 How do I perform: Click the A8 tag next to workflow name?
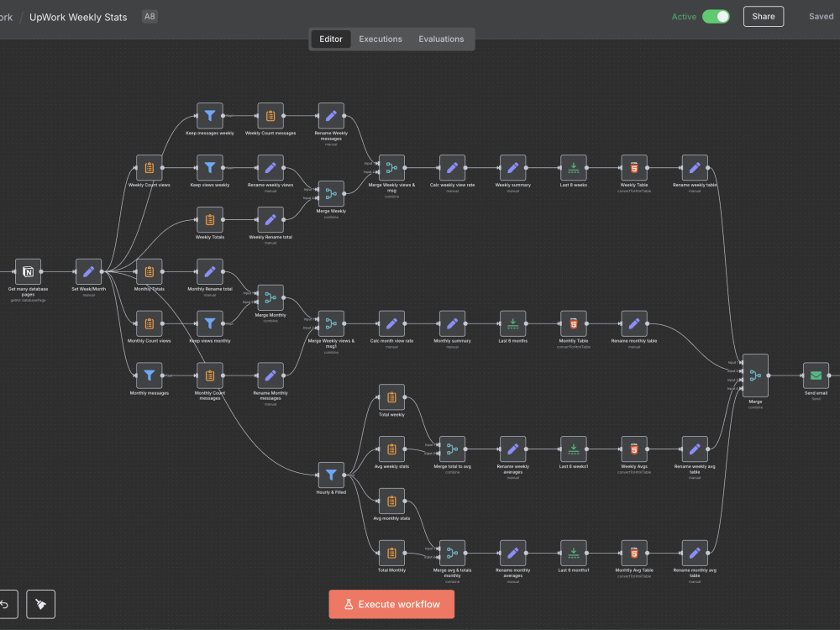point(150,17)
